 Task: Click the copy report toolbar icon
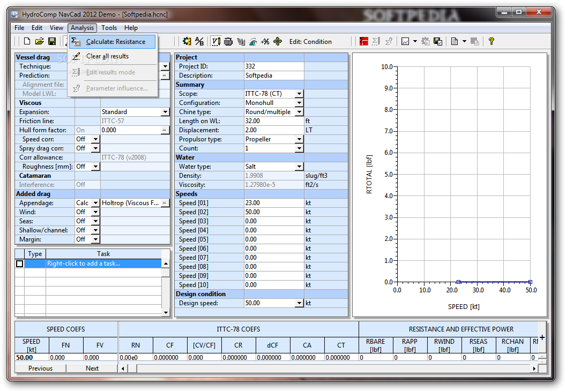(475, 41)
